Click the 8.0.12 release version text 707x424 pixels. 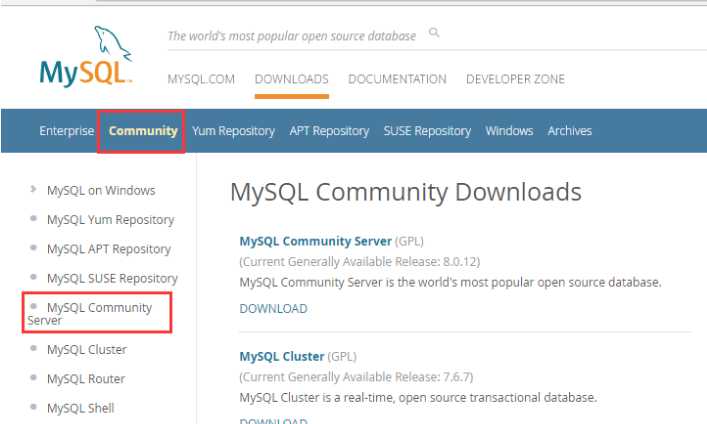point(459,262)
